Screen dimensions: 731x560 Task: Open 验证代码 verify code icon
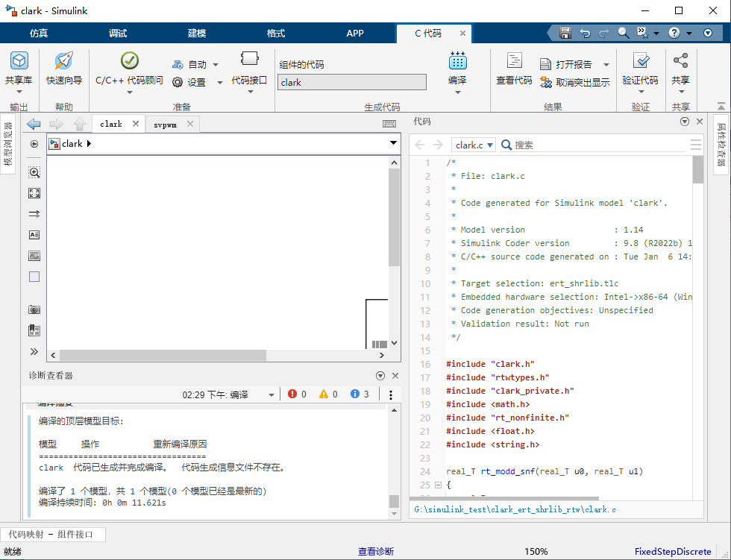[x=641, y=60]
